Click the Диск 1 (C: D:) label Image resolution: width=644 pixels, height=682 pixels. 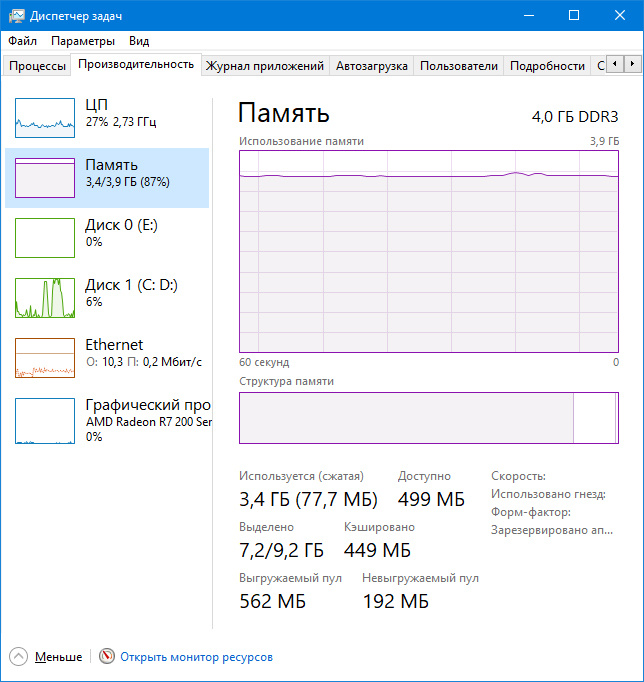(131, 285)
